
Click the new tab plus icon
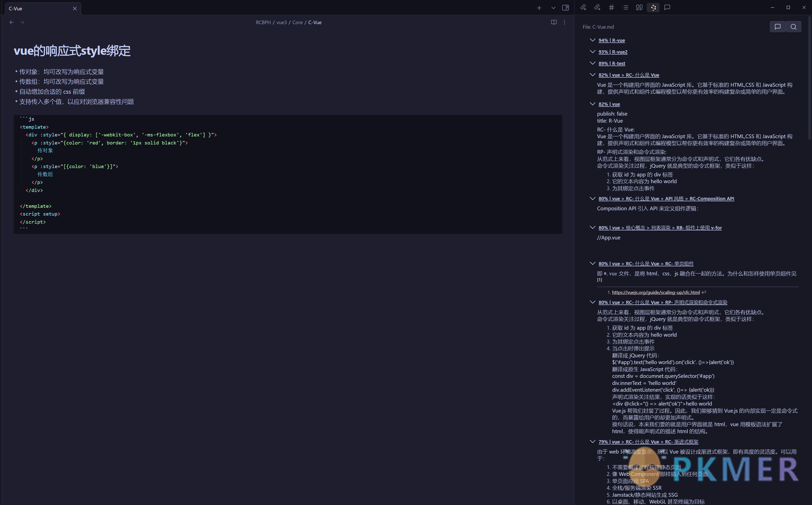pos(539,8)
